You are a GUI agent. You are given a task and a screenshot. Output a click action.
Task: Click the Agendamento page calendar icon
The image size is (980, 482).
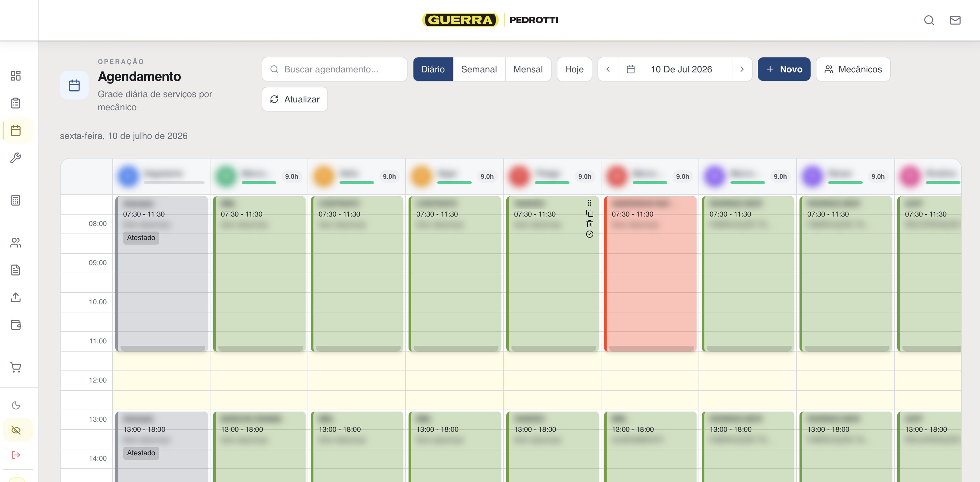(74, 85)
